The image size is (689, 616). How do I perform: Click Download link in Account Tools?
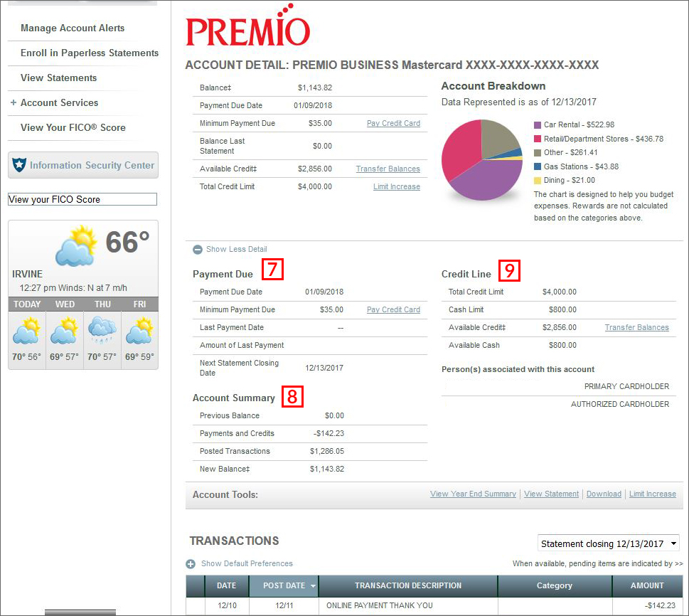click(604, 494)
